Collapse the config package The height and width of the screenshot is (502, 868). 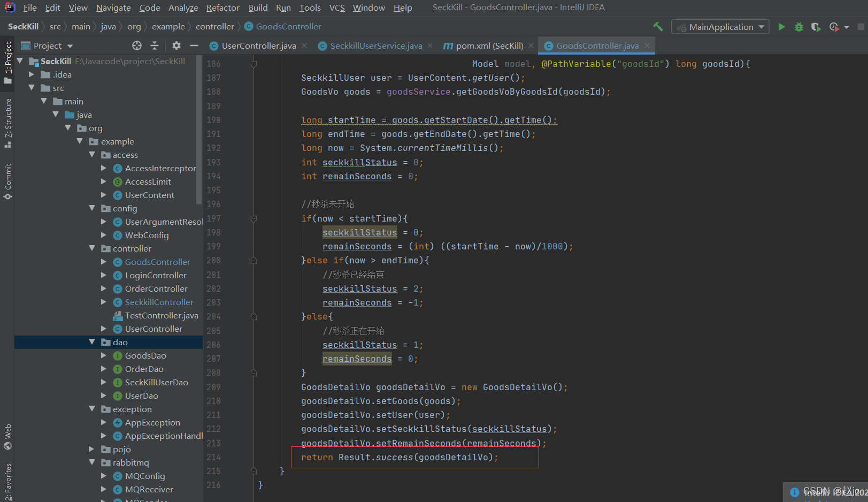[x=92, y=208]
